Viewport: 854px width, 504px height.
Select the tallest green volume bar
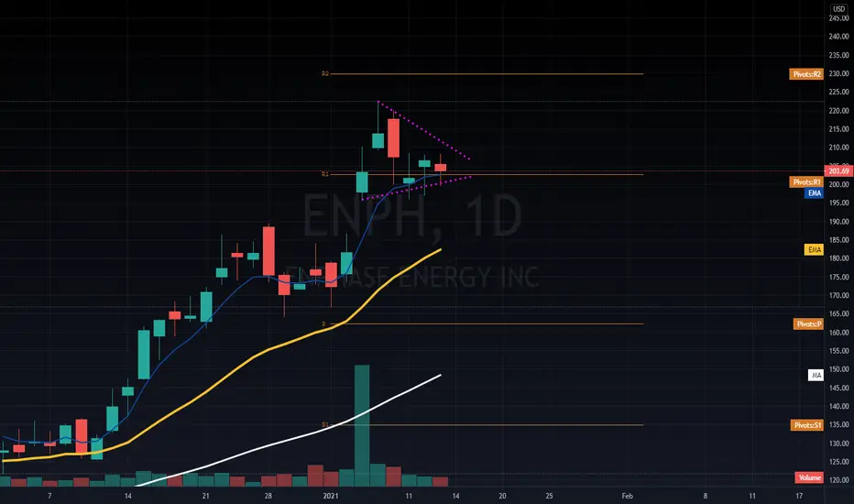pos(362,425)
